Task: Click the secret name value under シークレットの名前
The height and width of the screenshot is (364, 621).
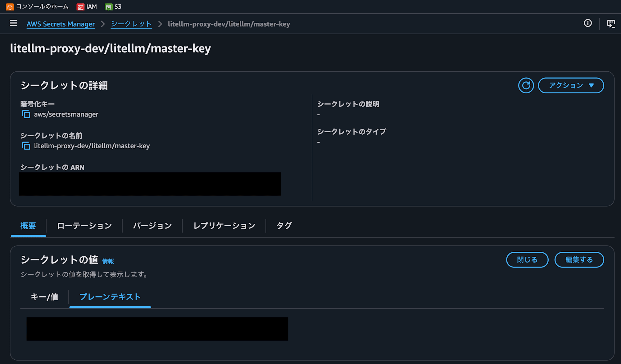Action: tap(92, 146)
